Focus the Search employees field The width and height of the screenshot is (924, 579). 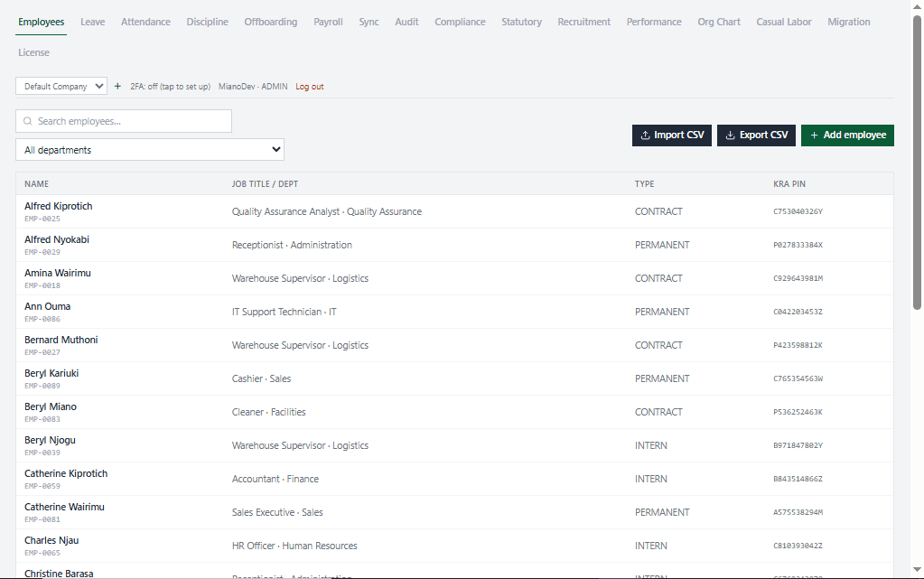point(124,121)
